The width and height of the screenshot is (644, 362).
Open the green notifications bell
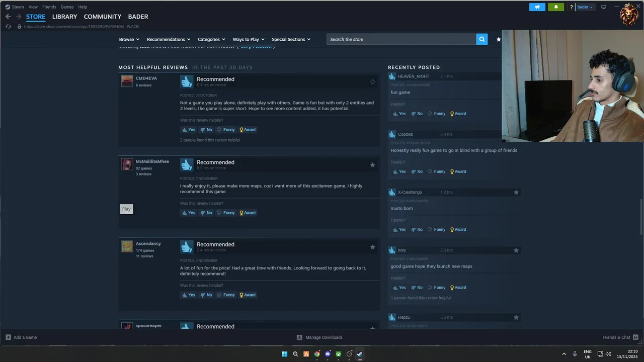pyautogui.click(x=556, y=7)
